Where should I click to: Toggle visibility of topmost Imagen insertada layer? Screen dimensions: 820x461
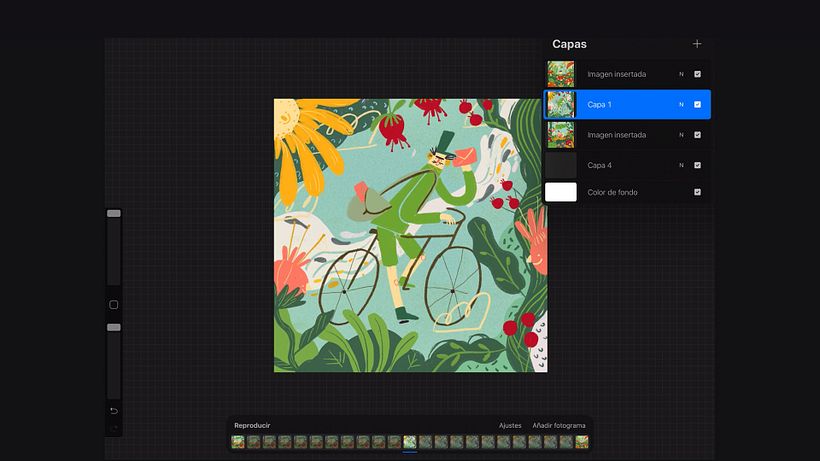(697, 74)
